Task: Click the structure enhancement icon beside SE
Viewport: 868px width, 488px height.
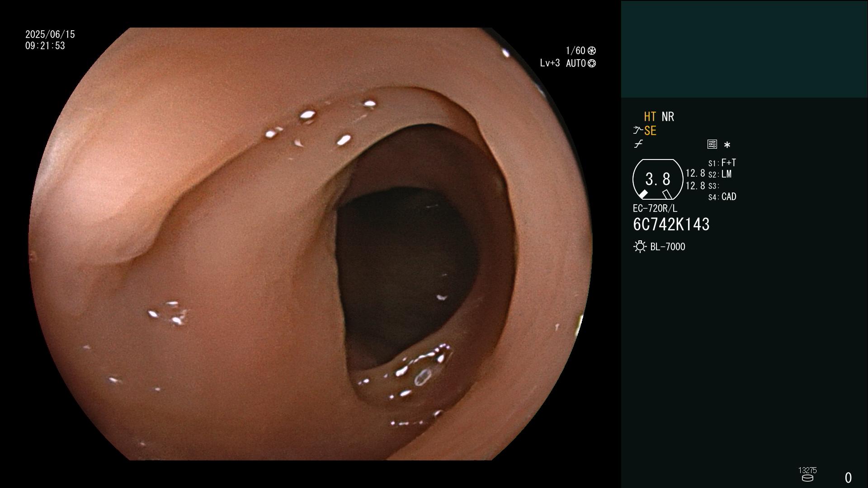Action: (x=637, y=131)
